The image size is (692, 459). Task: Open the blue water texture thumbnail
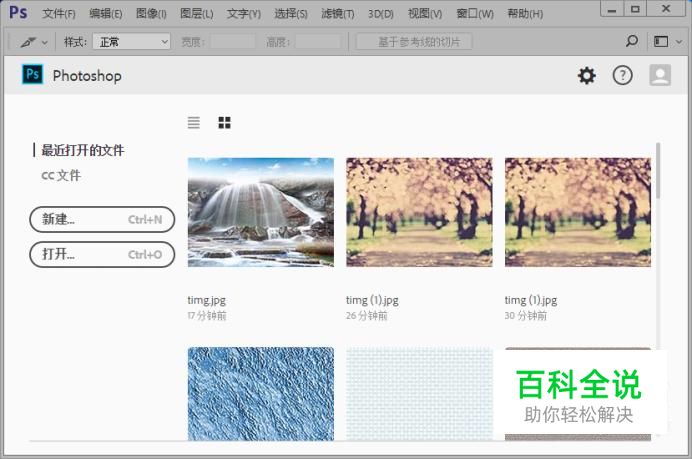click(x=261, y=394)
